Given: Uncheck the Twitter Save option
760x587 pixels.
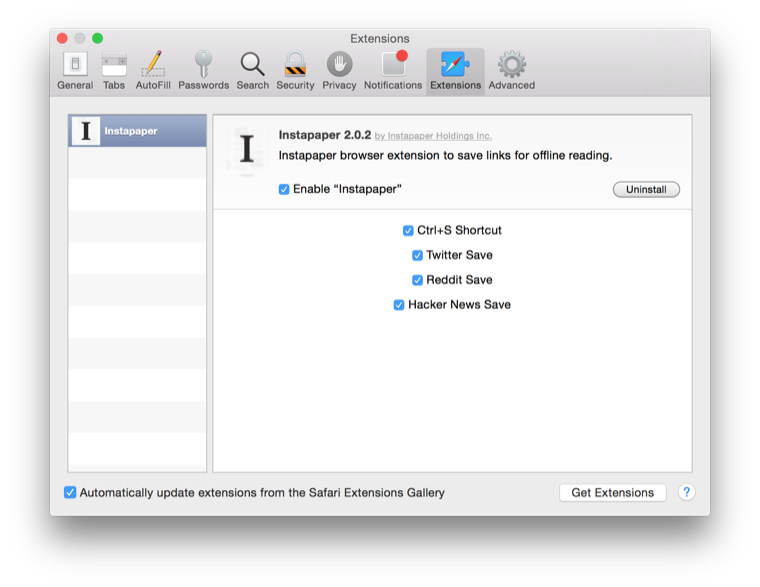Looking at the screenshot, I should coord(417,255).
